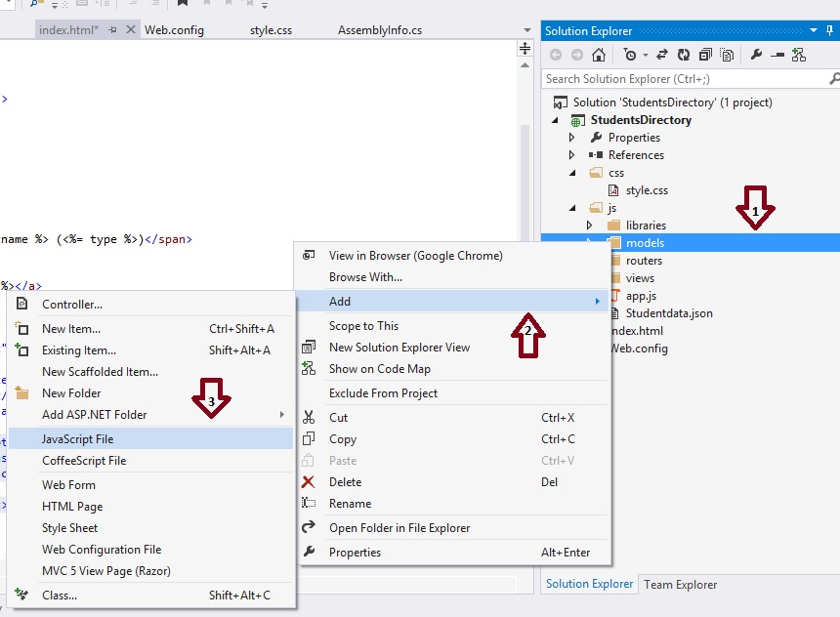Viewport: 840px width, 617px height.
Task: Open pending changes filter dropdown arrow
Action: tap(646, 56)
